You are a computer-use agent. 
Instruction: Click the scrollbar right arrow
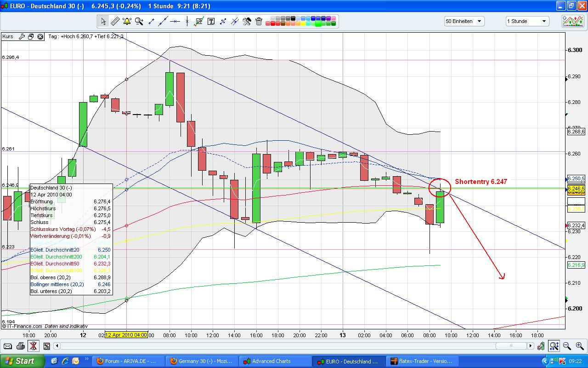point(531,346)
